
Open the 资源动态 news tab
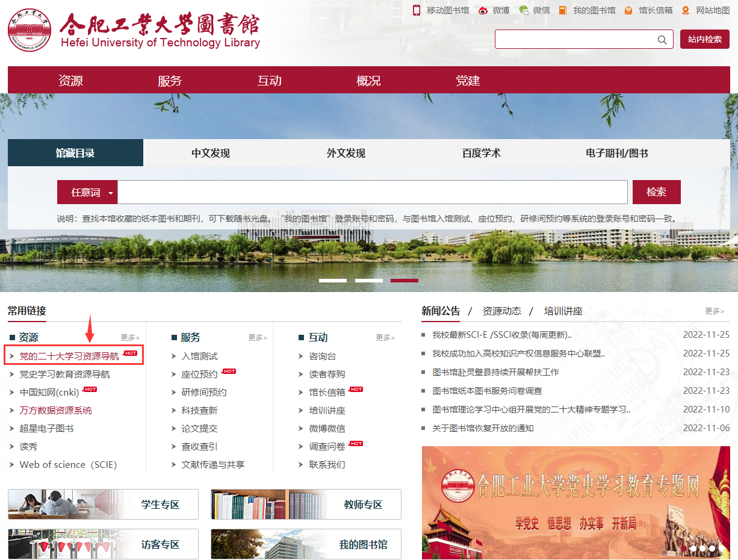(501, 311)
